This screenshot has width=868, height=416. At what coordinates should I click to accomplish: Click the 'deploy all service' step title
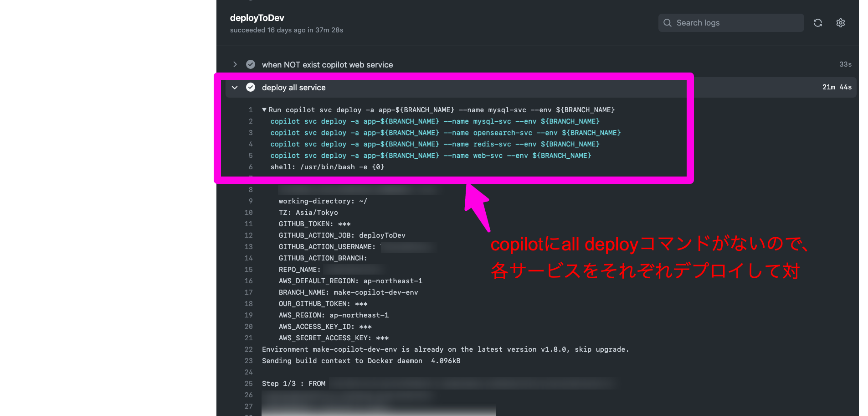pos(294,88)
